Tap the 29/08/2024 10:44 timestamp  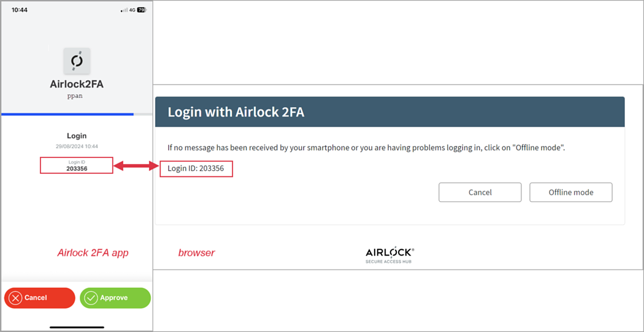click(77, 146)
